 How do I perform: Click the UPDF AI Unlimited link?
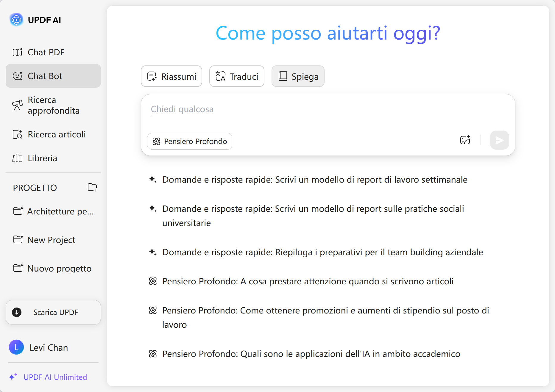click(55, 377)
